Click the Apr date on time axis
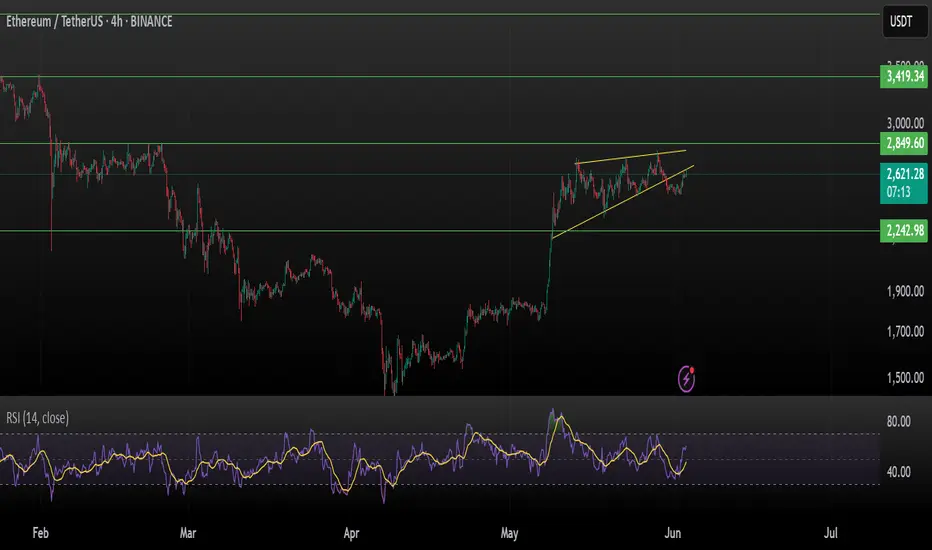The height and width of the screenshot is (550, 932). tap(351, 533)
